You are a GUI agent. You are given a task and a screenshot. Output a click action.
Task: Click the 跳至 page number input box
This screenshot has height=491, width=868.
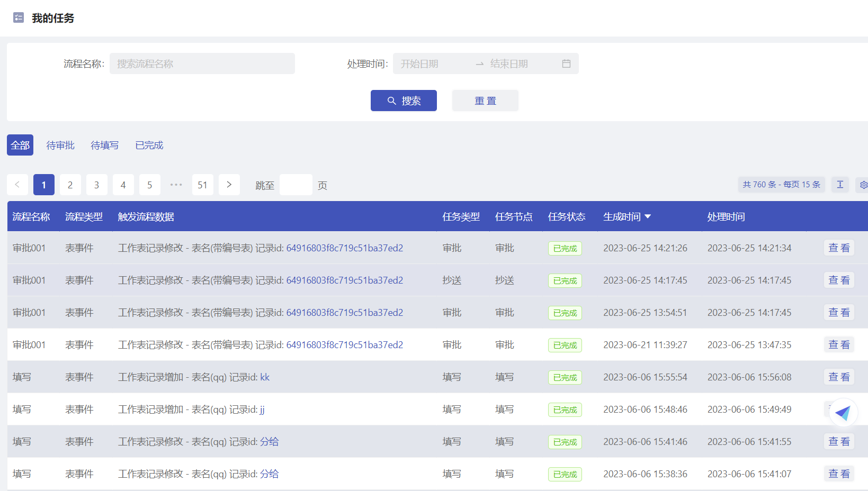tap(296, 185)
